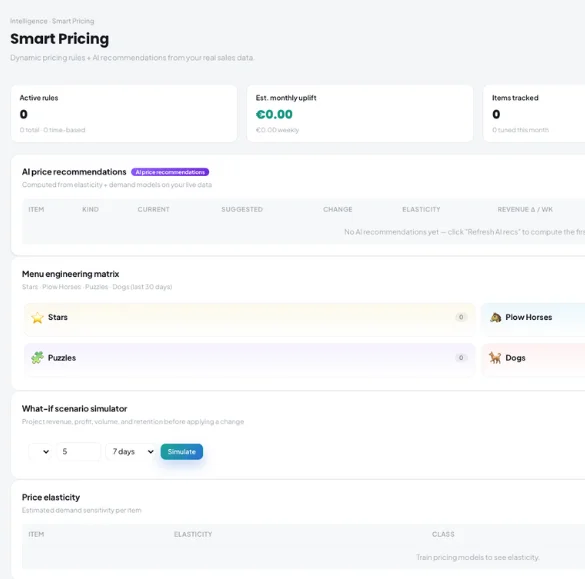Click ITEM header in Price elasticity table
The height and width of the screenshot is (579, 585).
[x=36, y=535]
